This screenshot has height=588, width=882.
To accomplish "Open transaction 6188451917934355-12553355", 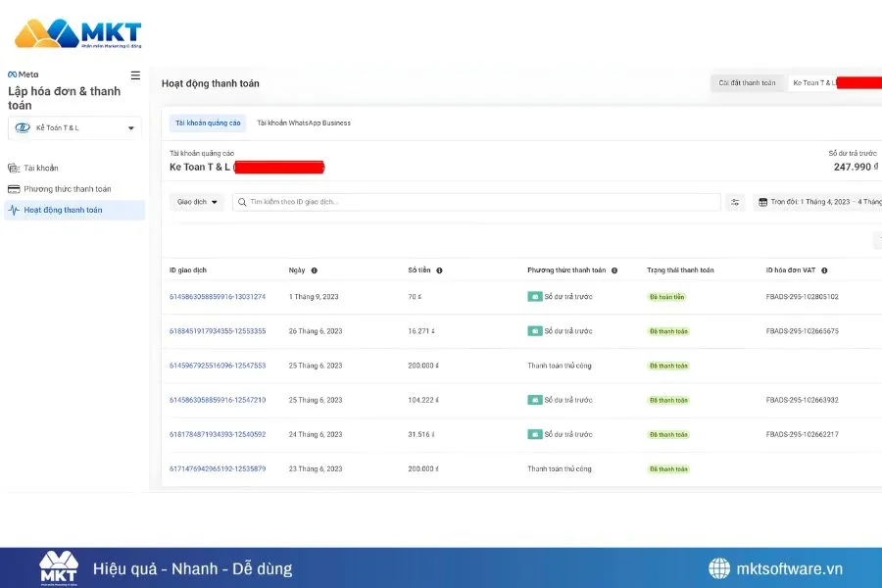I will pos(218,331).
